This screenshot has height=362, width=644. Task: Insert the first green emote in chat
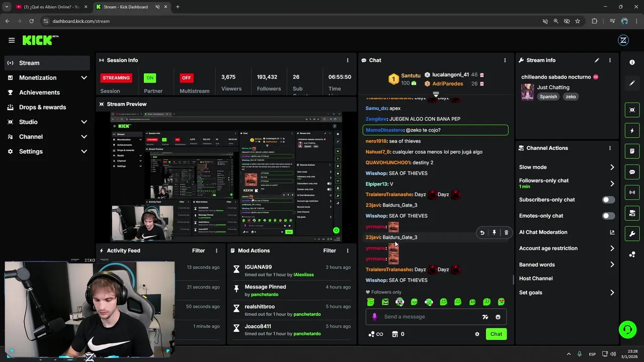pyautogui.click(x=371, y=302)
